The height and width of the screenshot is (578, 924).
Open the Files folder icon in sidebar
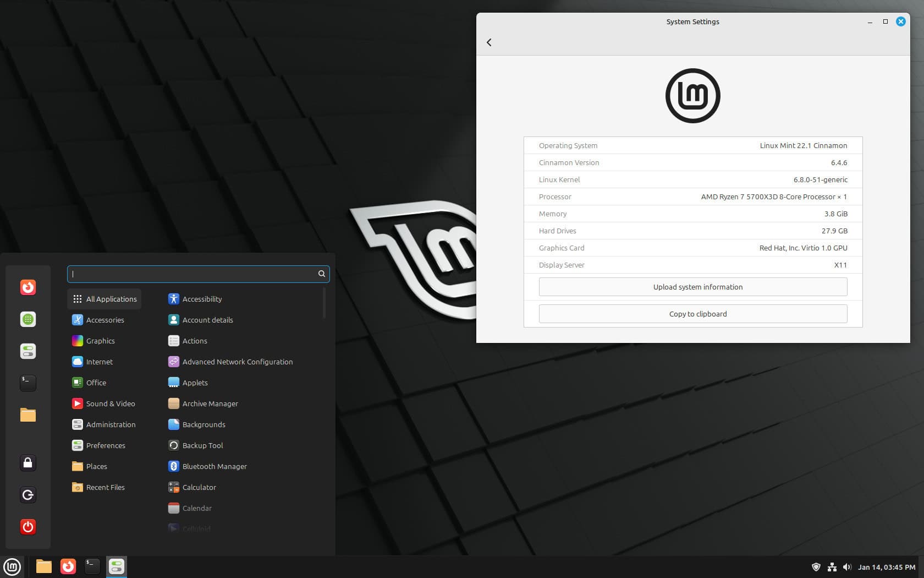click(28, 415)
